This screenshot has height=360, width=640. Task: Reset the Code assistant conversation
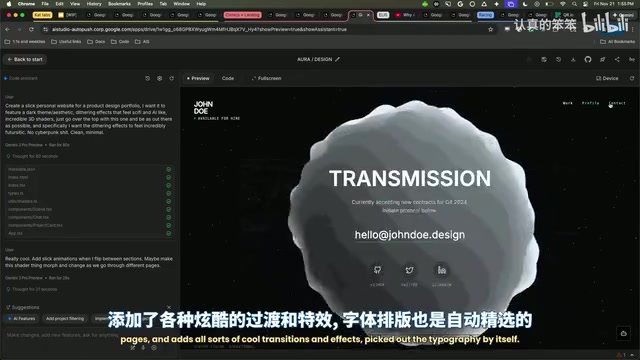171,78
